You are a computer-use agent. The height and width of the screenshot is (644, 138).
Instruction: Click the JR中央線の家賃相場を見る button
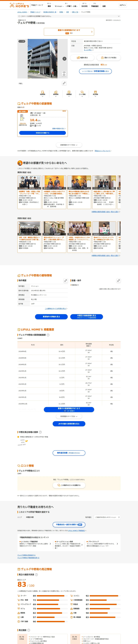(69, 424)
